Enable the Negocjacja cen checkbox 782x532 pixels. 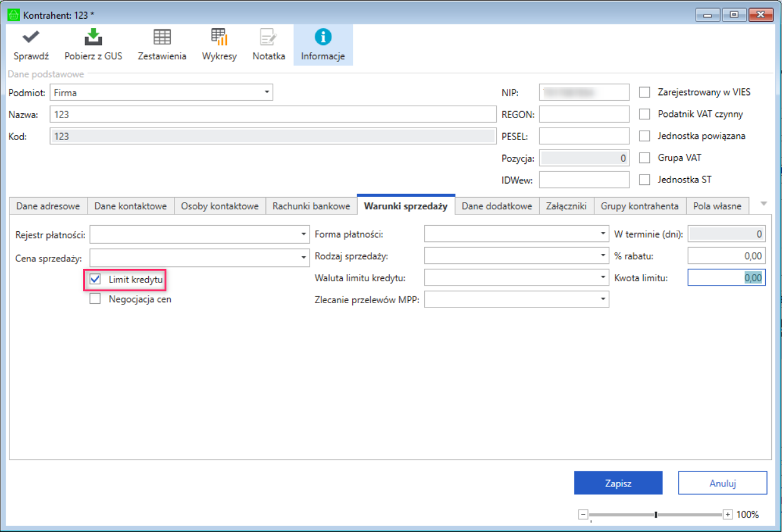point(95,299)
